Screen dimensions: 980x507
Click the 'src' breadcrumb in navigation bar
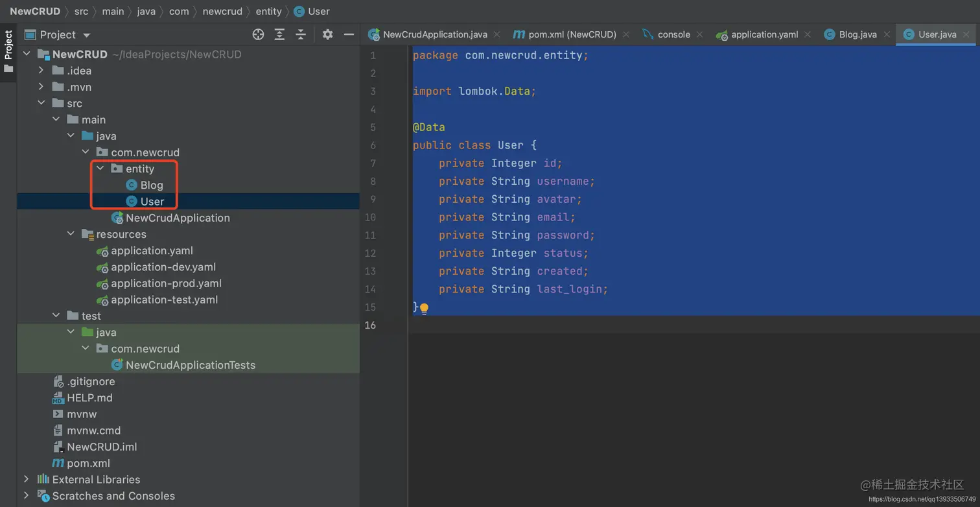pyautogui.click(x=81, y=11)
